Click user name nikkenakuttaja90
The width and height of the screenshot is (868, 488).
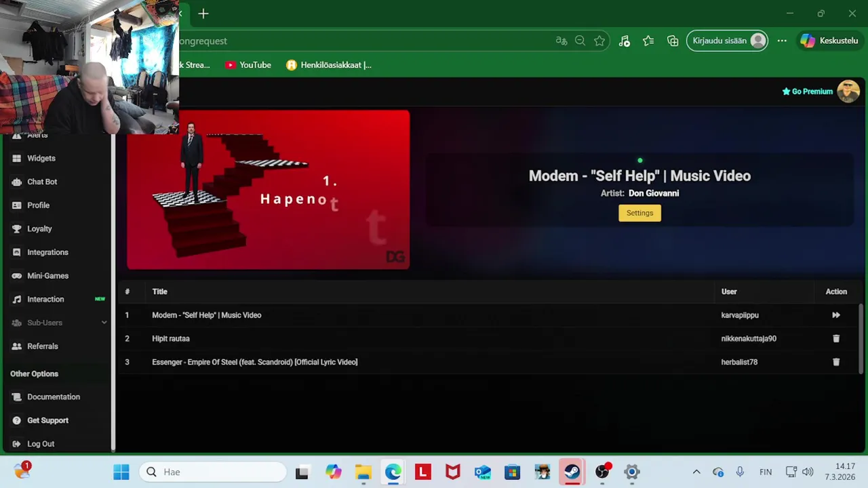[x=749, y=338]
